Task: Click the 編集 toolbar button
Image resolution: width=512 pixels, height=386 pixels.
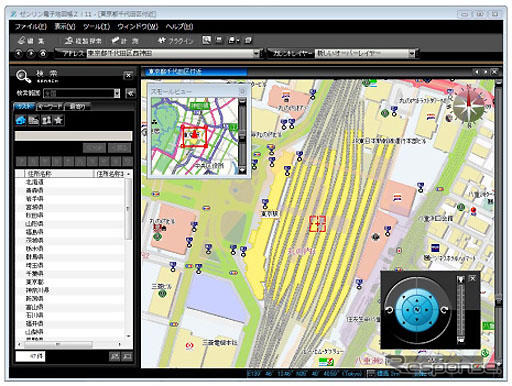Action: pyautogui.click(x=31, y=41)
